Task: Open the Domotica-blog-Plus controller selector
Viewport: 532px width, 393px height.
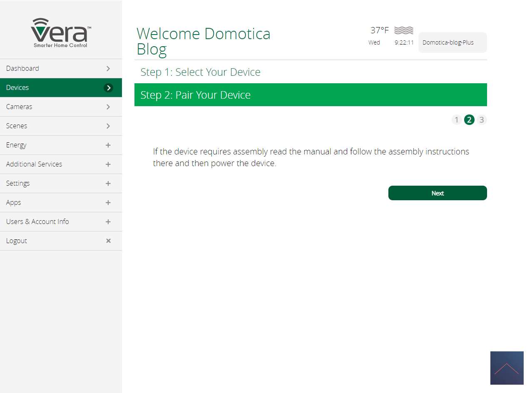Action: point(452,42)
